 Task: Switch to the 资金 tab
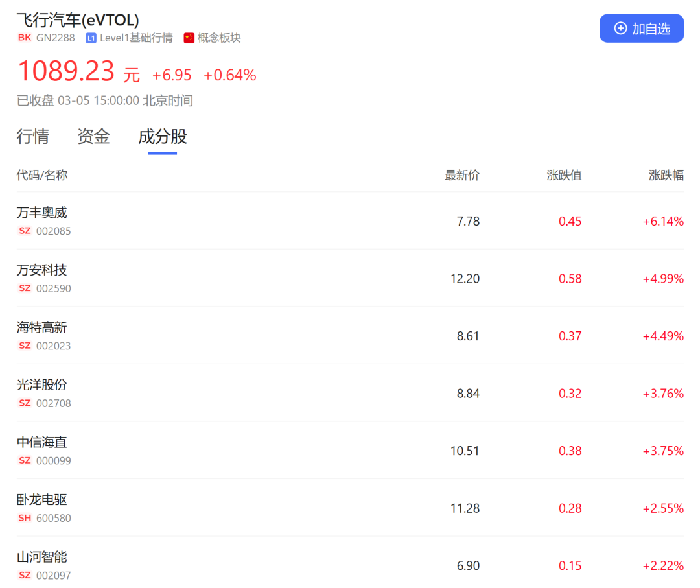[93, 137]
